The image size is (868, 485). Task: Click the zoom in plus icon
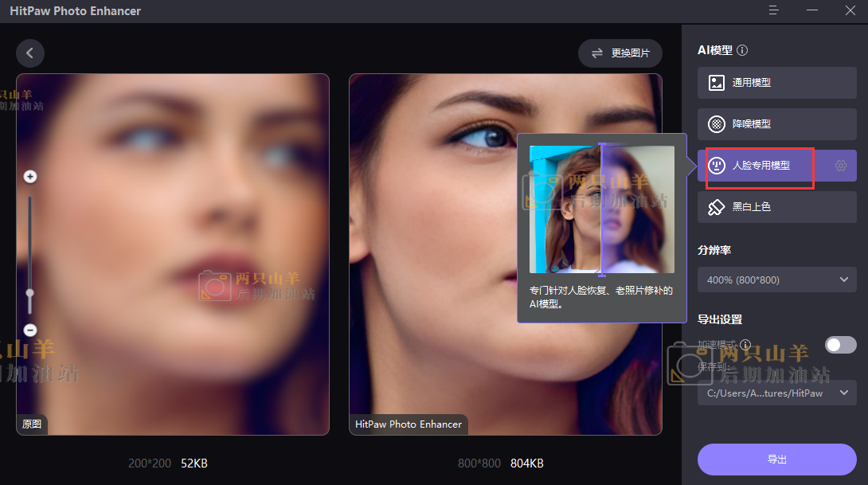coord(30,177)
